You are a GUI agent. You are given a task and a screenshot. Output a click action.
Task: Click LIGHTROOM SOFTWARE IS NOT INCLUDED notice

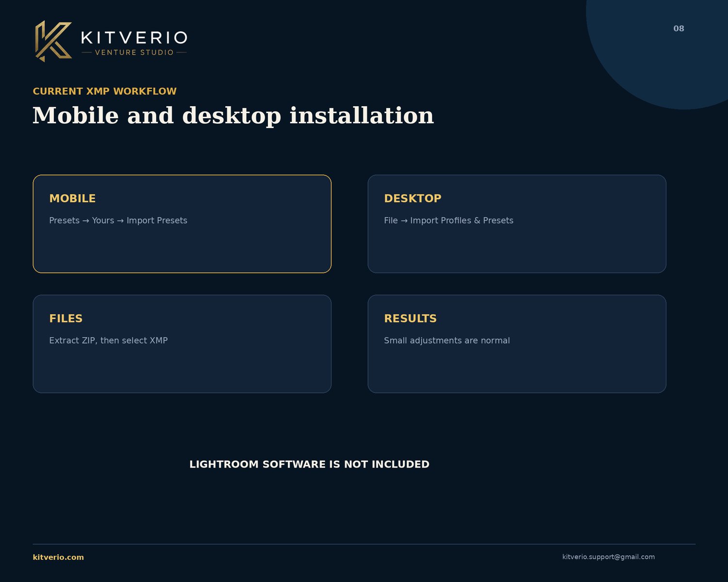click(x=310, y=464)
